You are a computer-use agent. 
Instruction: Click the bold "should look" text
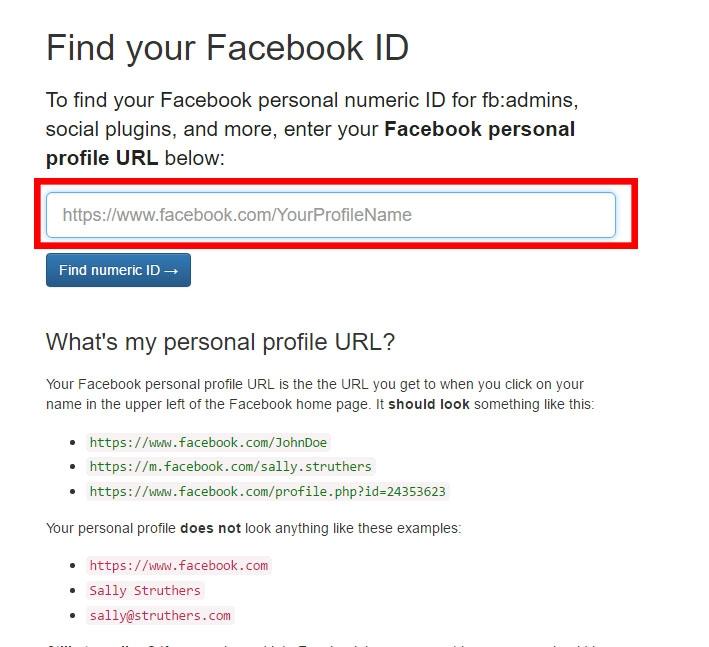(x=429, y=404)
